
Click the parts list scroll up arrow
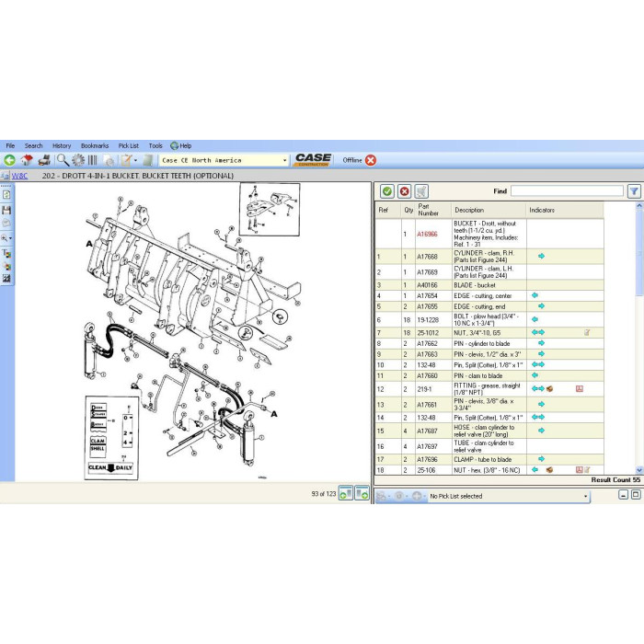(639, 205)
